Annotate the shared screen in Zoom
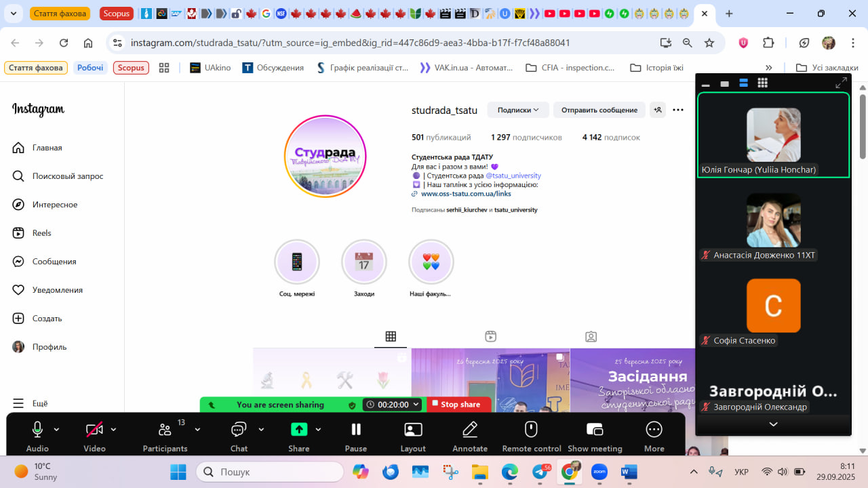Viewport: 868px width, 488px height. point(470,436)
